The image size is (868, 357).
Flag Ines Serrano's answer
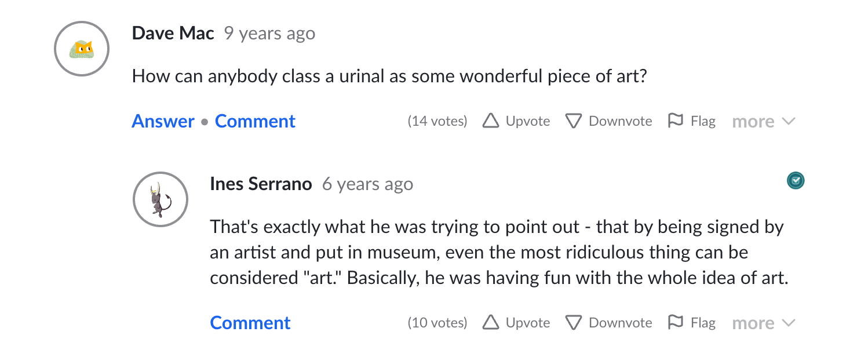[692, 323]
